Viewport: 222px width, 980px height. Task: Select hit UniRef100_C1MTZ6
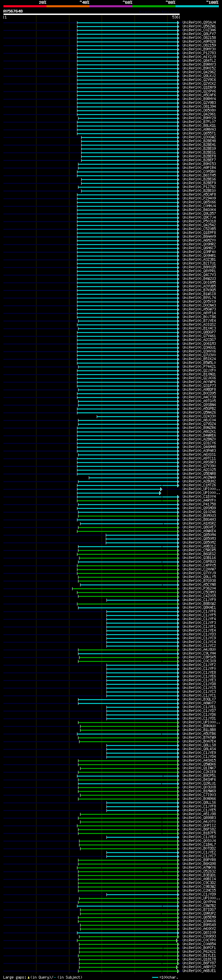pyautogui.click(x=199, y=485)
